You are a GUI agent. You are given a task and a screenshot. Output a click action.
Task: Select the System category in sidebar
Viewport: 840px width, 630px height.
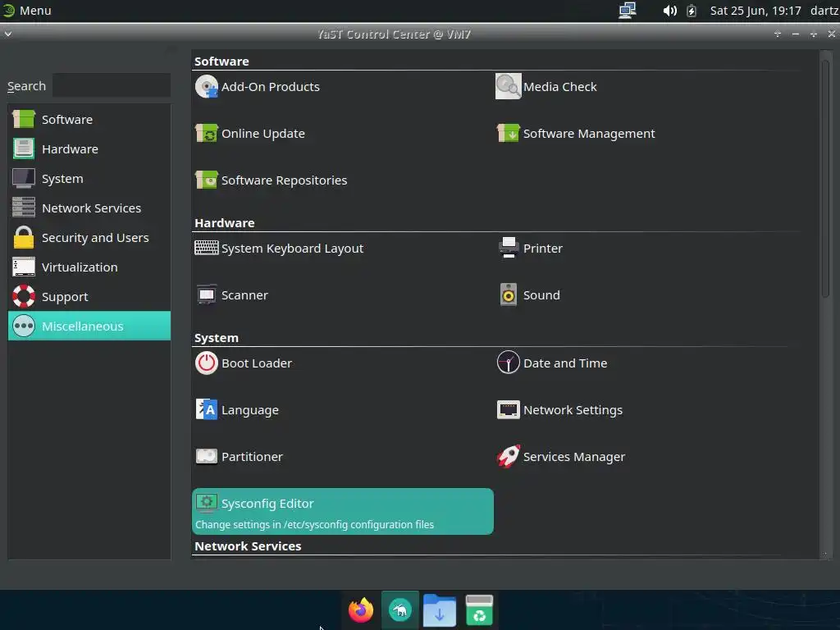click(89, 178)
